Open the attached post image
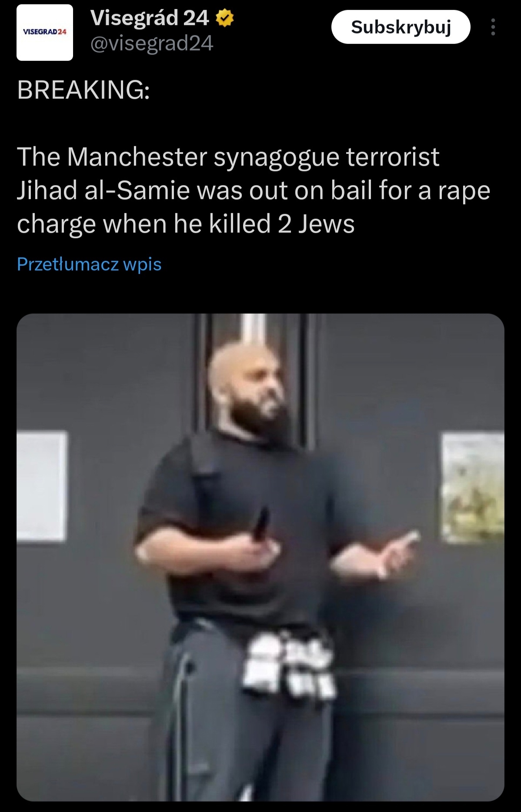Image resolution: width=521 pixels, height=812 pixels. point(260,557)
